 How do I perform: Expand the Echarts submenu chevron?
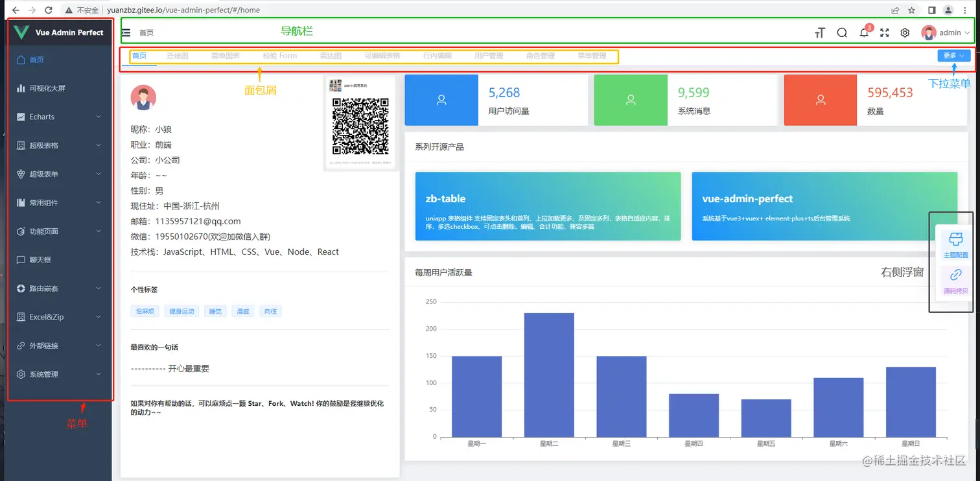tap(99, 117)
